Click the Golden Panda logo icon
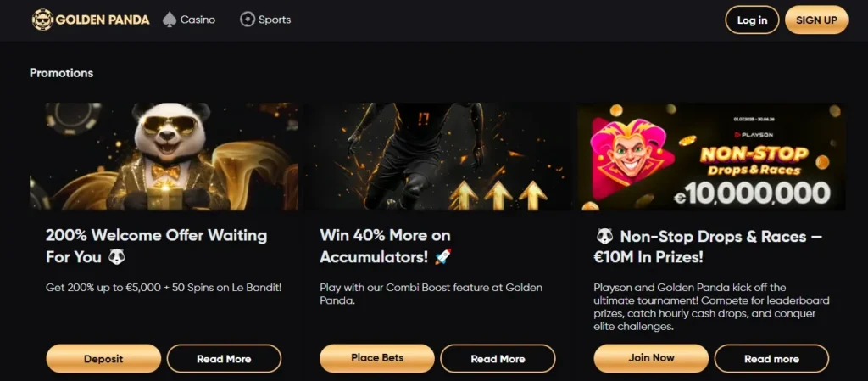Screen dimensions: 868x381 coord(42,20)
